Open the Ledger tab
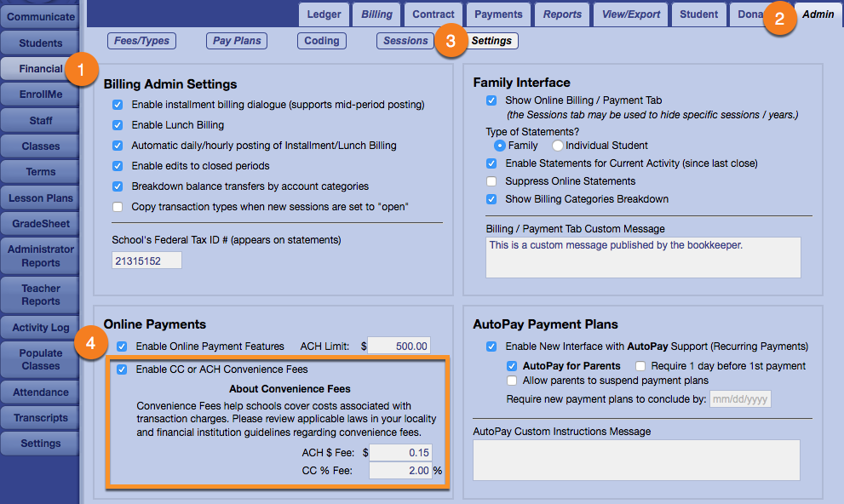This screenshot has height=504, width=844. [324, 14]
